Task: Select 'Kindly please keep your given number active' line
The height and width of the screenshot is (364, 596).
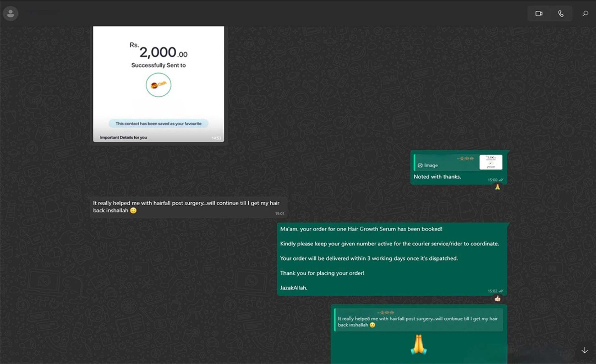Action: click(389, 244)
